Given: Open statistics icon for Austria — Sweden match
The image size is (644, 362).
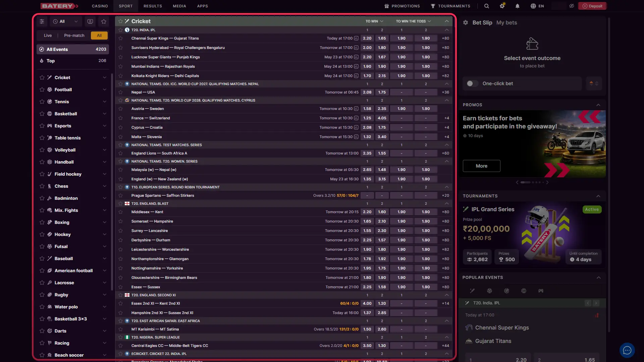Looking at the screenshot, I should click(x=356, y=109).
